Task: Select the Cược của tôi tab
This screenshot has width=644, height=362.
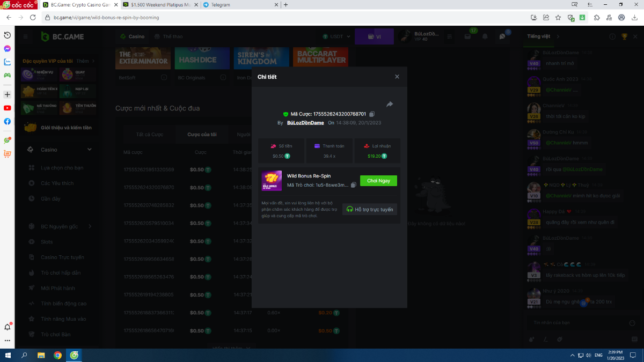Action: click(x=202, y=134)
